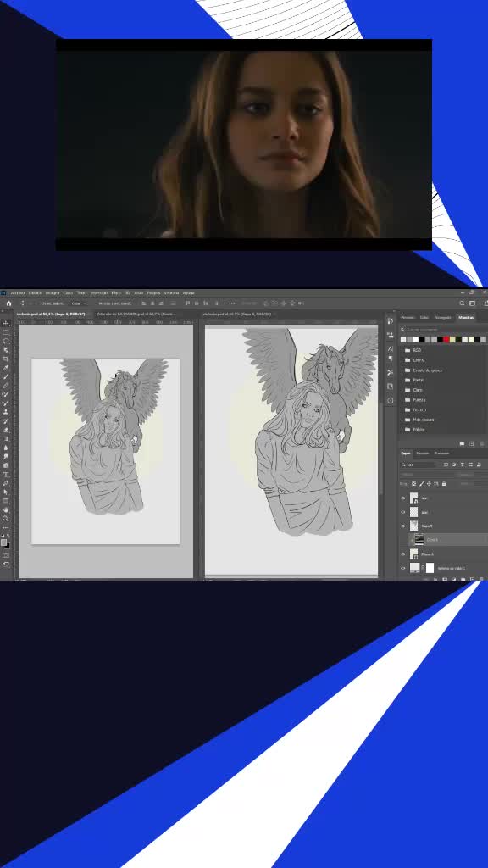Switch to the Muestras panel tab
Image resolution: width=488 pixels, height=868 pixels.
466,318
